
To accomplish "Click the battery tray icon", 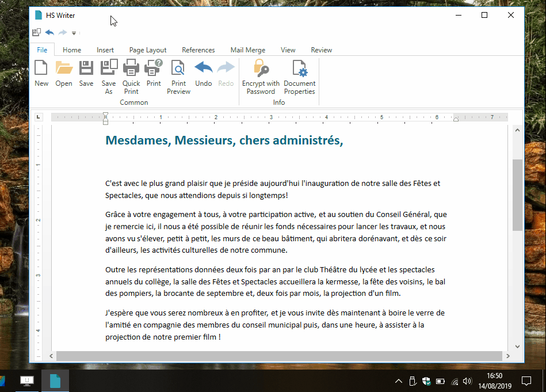I will [440, 381].
